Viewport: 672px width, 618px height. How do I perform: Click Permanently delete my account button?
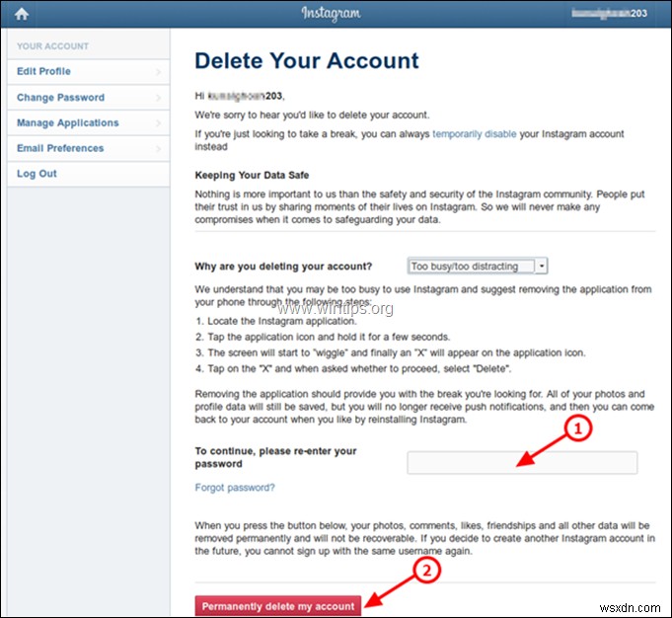coord(277,606)
